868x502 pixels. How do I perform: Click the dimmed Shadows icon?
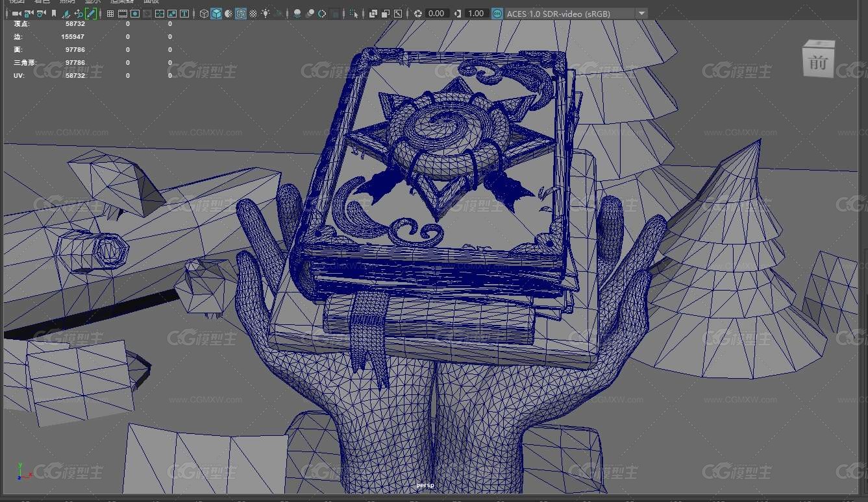click(x=279, y=14)
